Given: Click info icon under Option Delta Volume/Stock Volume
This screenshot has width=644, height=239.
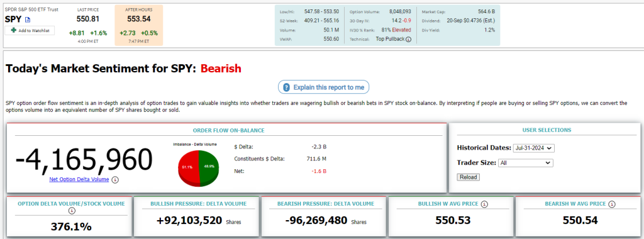Looking at the screenshot, I should (x=72, y=211).
